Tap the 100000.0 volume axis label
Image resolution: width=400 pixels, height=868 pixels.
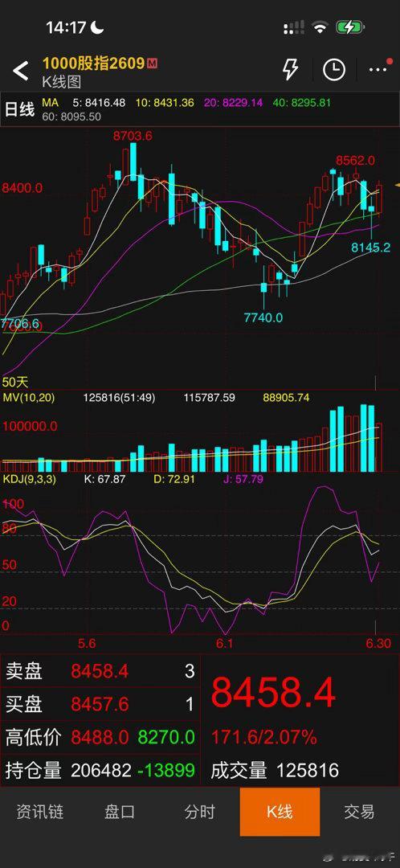[x=30, y=426]
